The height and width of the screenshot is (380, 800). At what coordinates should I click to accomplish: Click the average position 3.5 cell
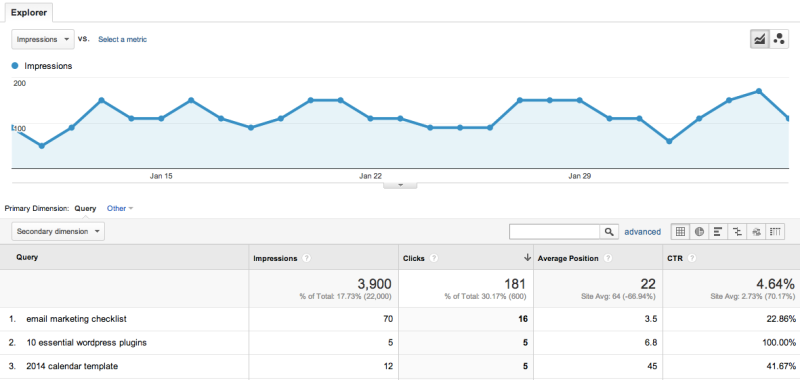pos(652,319)
